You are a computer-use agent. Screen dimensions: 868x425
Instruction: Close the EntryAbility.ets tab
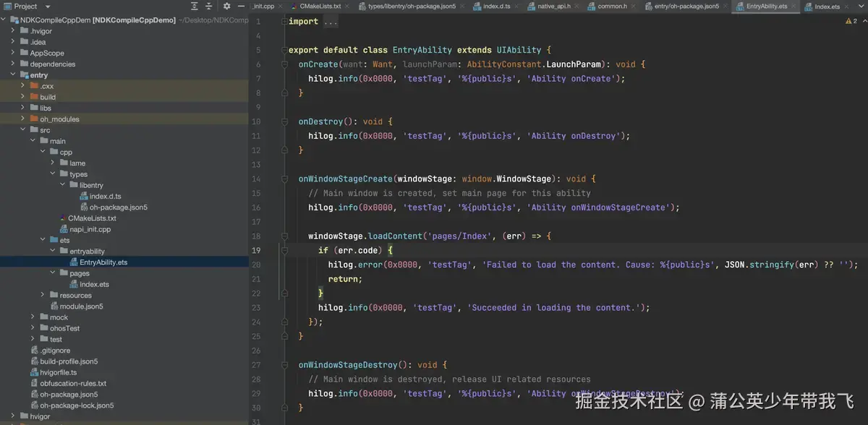[x=793, y=6]
